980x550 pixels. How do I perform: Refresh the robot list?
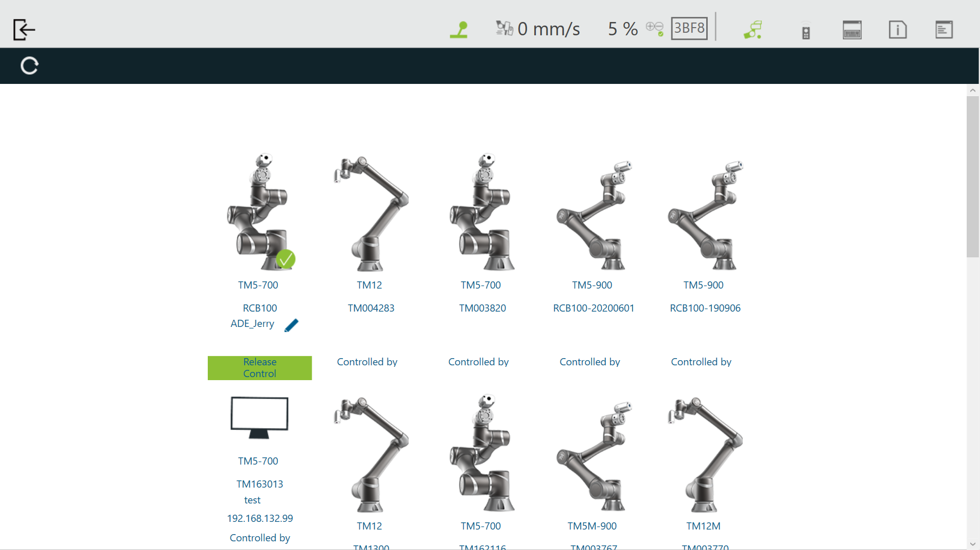pos(29,65)
